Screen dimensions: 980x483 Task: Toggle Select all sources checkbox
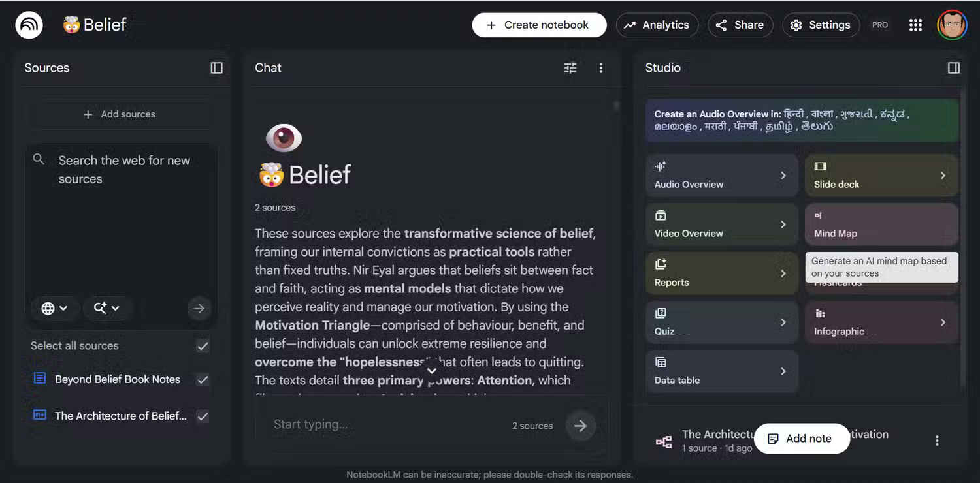[203, 346]
